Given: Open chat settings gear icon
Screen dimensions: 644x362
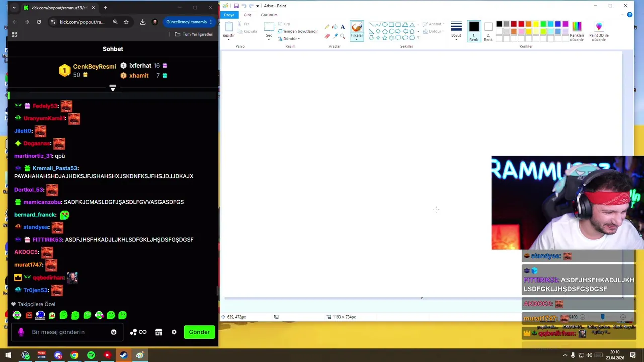Looking at the screenshot, I should pos(174,332).
